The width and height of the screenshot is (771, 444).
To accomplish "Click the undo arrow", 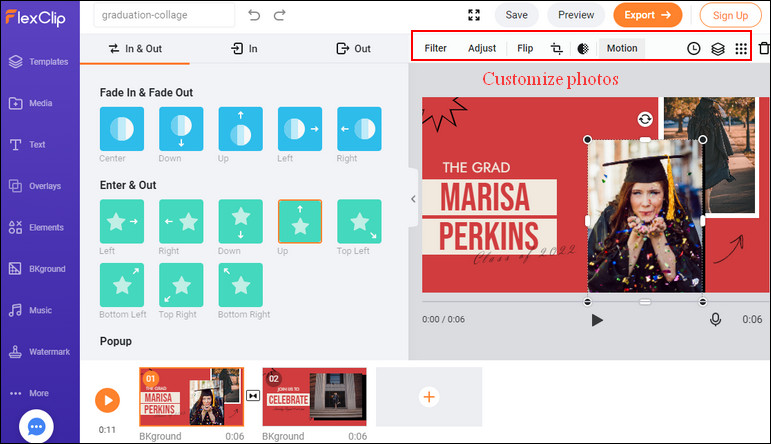I will click(254, 15).
